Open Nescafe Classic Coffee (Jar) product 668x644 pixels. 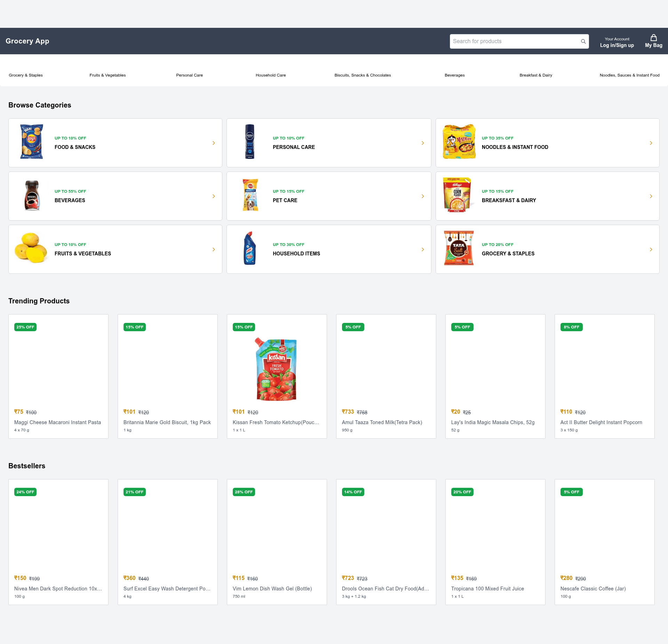(x=593, y=589)
